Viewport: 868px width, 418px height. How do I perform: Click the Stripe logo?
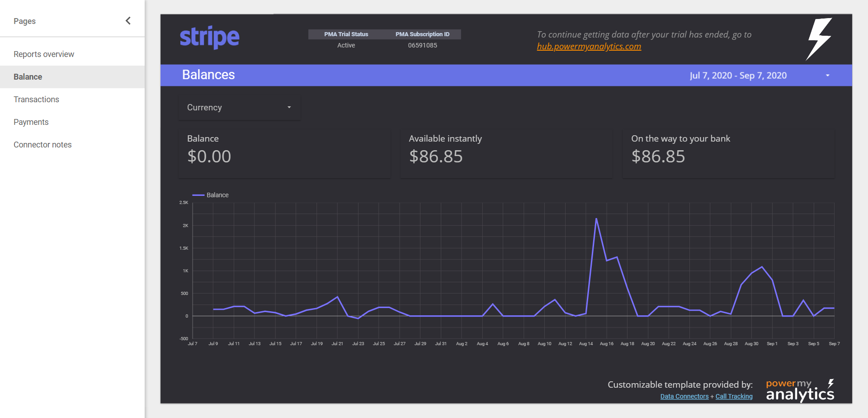coord(209,38)
